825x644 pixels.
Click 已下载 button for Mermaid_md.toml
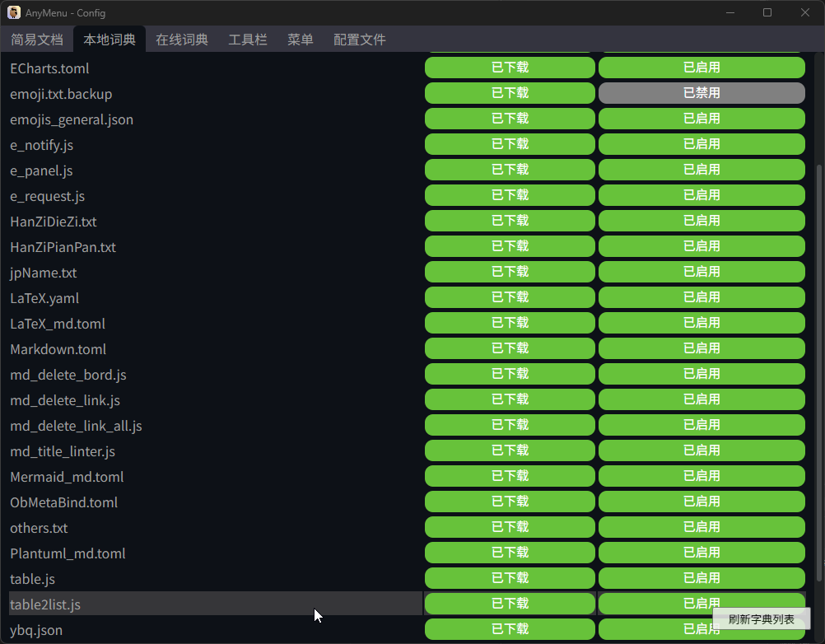click(x=510, y=476)
